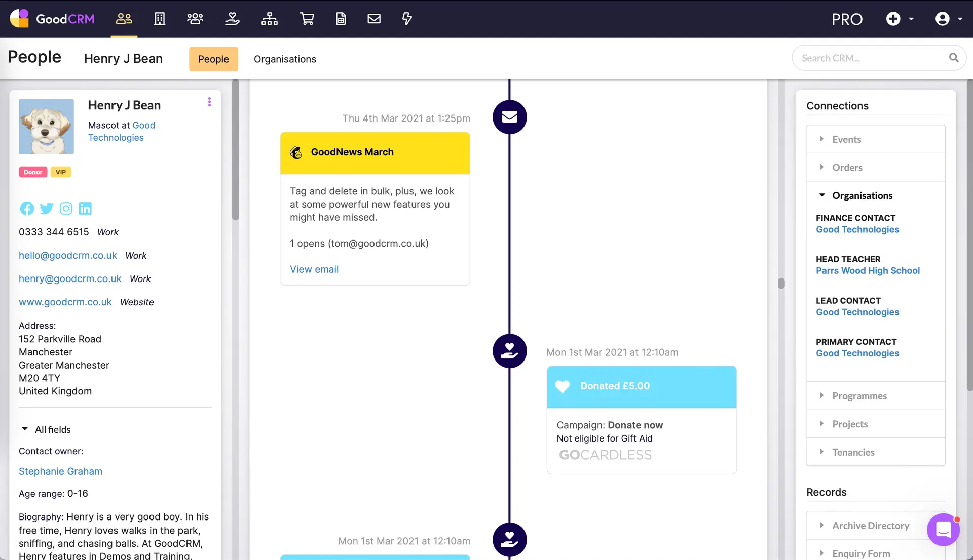Open the Organisations module via the building icon
This screenshot has width=973, height=560.
(x=160, y=19)
